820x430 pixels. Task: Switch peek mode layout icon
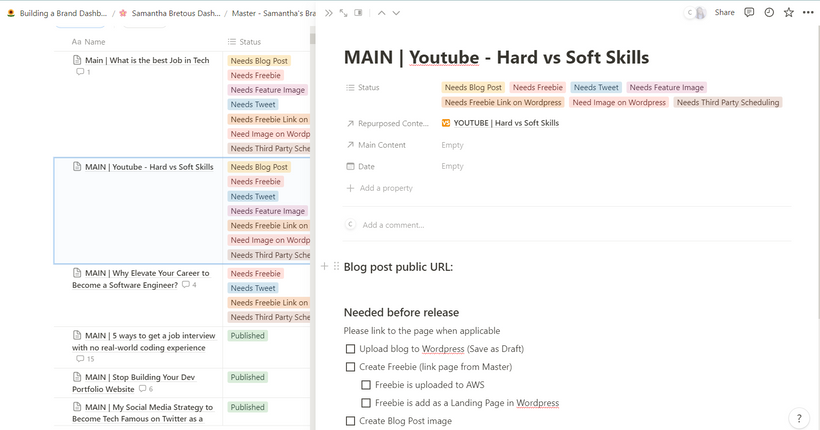coord(358,13)
